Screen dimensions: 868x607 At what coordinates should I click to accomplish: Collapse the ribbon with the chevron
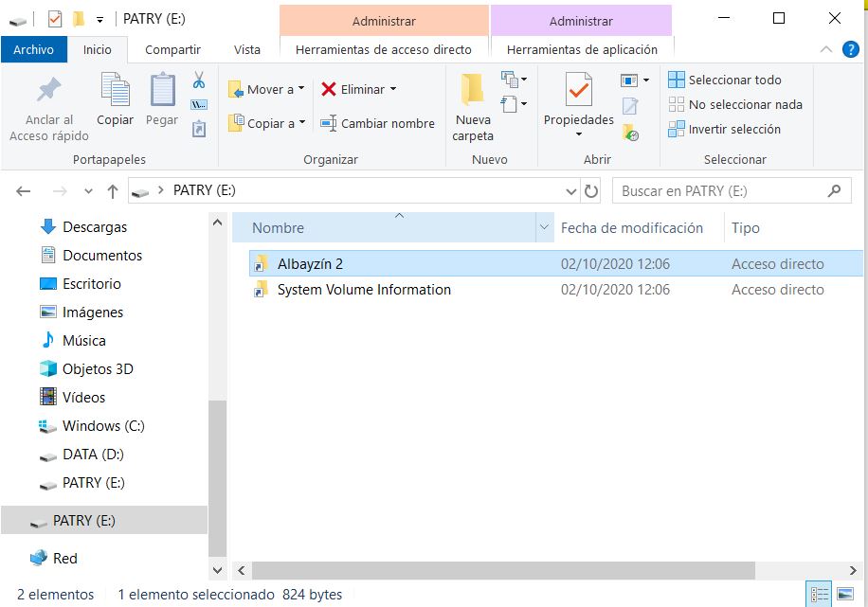[826, 49]
